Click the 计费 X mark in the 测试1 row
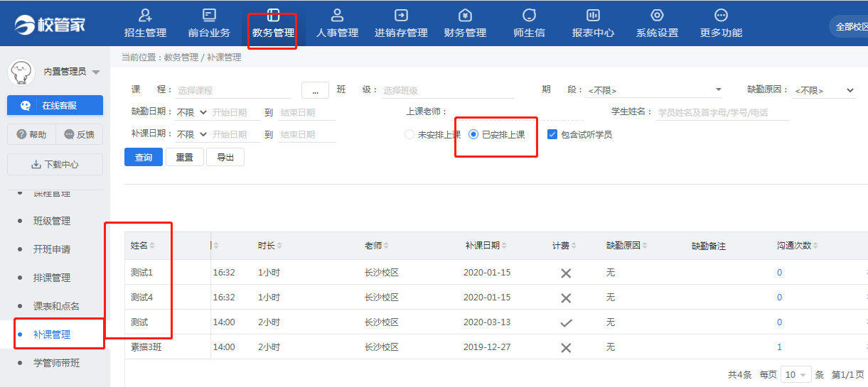868x387 pixels. coord(566,273)
